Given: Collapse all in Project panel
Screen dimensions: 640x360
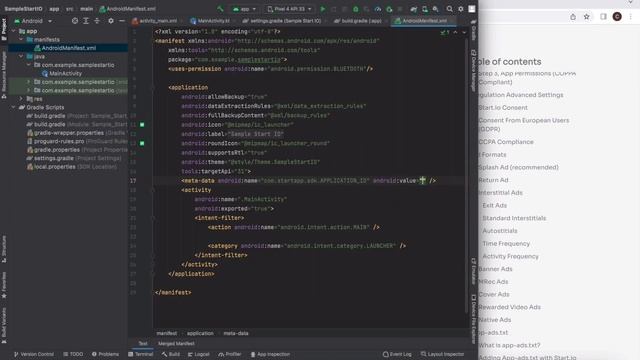Looking at the screenshot, I should pos(97,21).
